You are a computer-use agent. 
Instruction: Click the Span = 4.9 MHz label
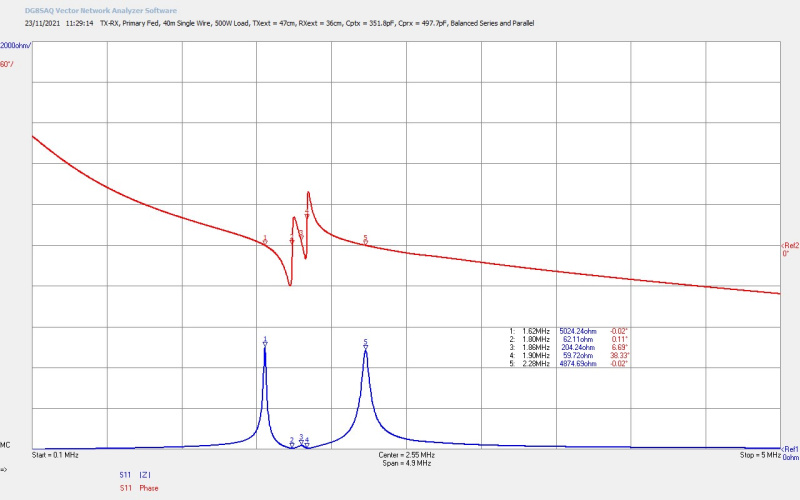406,464
